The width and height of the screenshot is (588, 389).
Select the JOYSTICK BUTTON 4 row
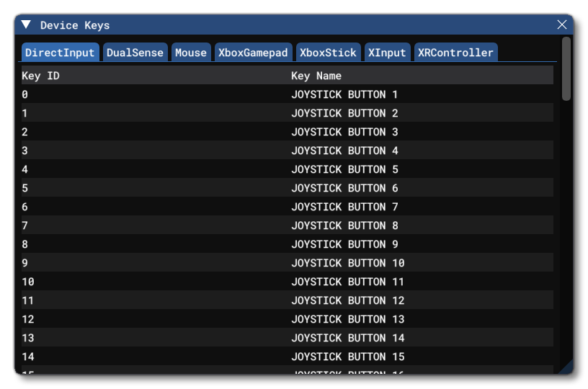pyautogui.click(x=288, y=151)
